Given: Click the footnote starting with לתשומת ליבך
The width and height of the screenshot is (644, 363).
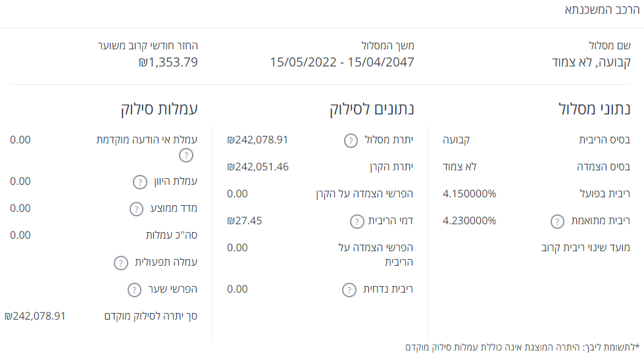Looking at the screenshot, I should click(x=522, y=347).
